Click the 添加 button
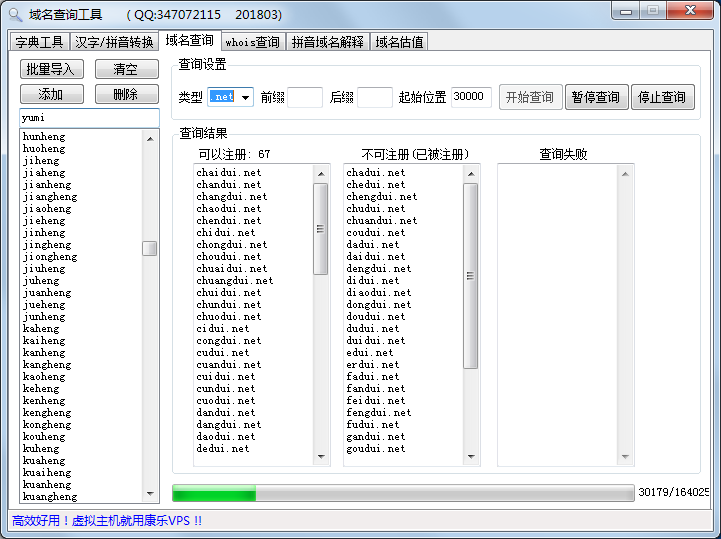 pyautogui.click(x=50, y=94)
